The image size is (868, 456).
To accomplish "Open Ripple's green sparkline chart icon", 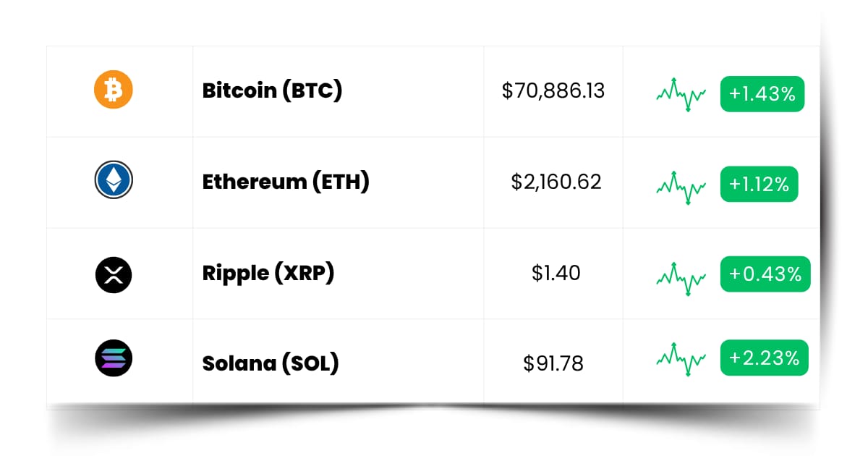I will (x=681, y=278).
